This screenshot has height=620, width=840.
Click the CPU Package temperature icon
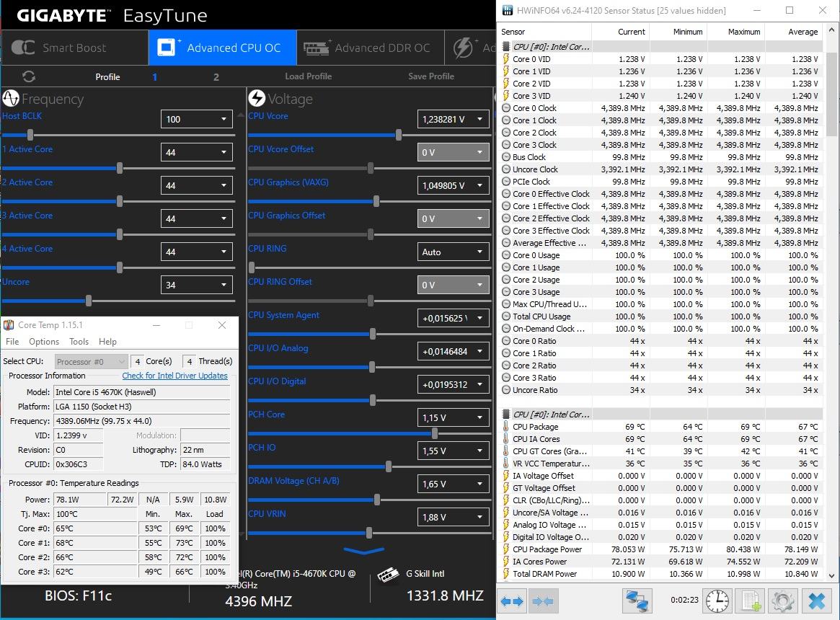(x=505, y=427)
